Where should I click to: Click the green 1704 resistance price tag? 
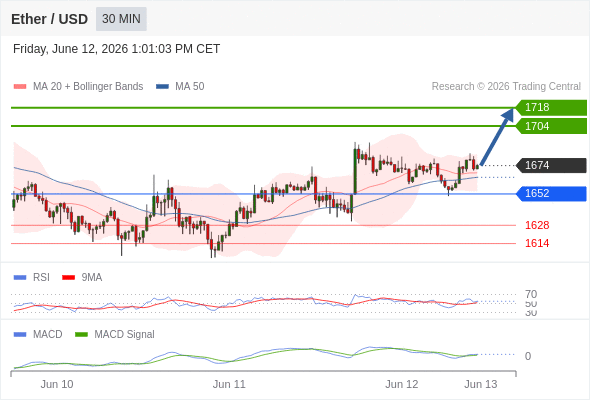[551, 126]
